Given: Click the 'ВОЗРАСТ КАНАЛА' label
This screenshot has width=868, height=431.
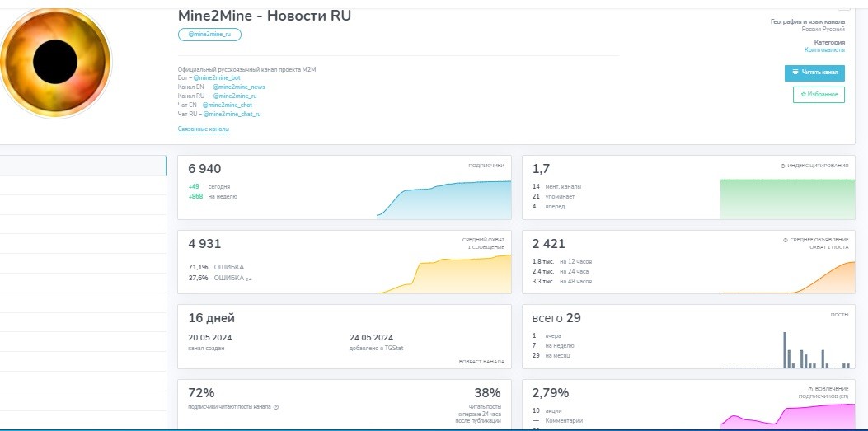Looking at the screenshot, I should pos(481,362).
